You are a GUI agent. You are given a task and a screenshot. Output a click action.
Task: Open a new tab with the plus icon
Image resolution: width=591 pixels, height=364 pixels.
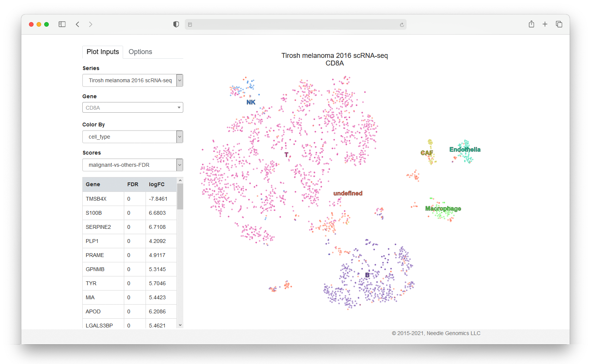545,24
